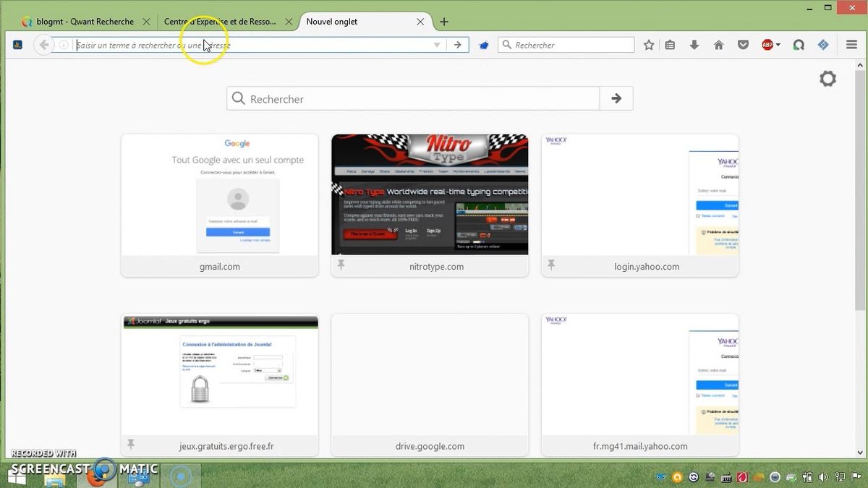Viewport: 868px width, 488px height.
Task: Open the drive.google.com tile
Action: [x=430, y=385]
